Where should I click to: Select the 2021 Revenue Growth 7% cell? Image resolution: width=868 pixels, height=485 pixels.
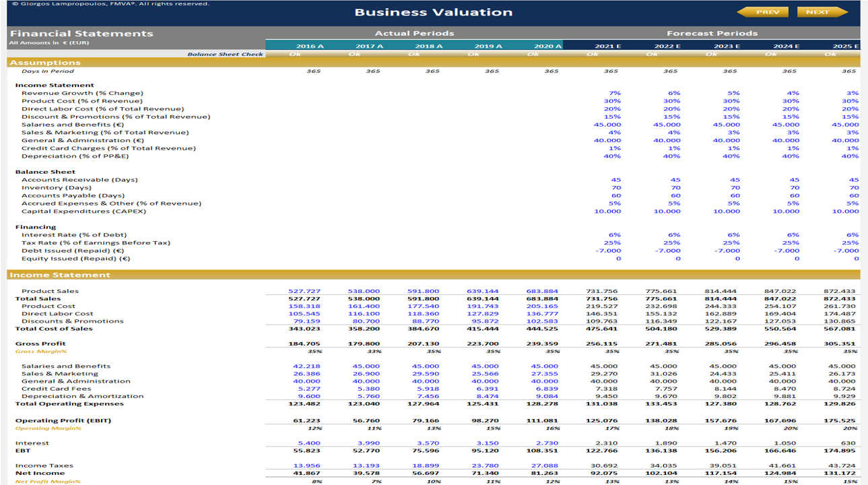pos(613,93)
